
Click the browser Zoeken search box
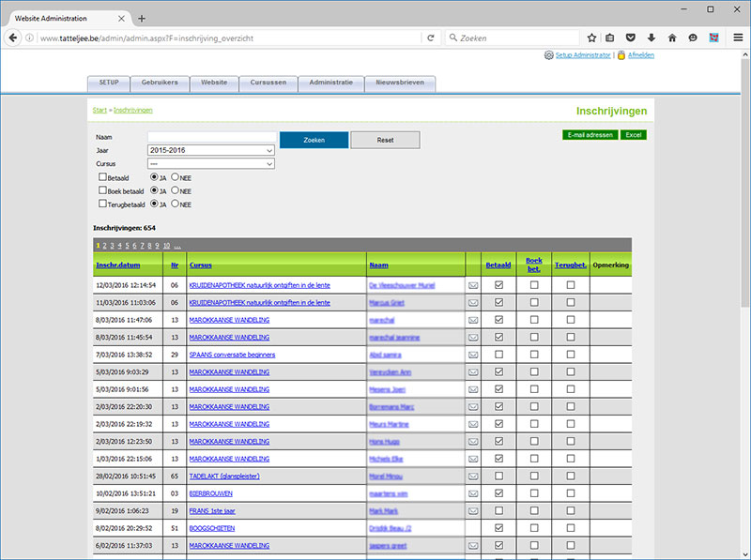click(513, 38)
